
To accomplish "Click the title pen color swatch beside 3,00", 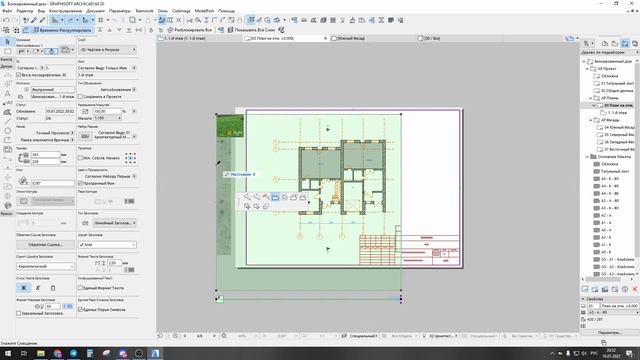I will pos(129,270).
